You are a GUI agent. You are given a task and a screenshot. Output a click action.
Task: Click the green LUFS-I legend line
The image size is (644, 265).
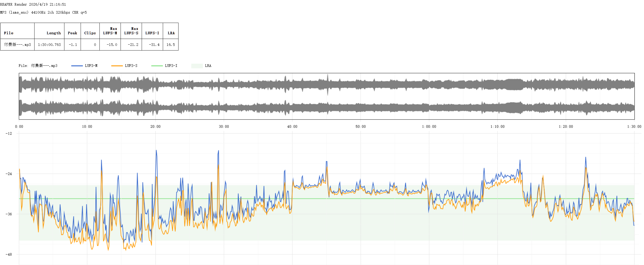(157, 66)
